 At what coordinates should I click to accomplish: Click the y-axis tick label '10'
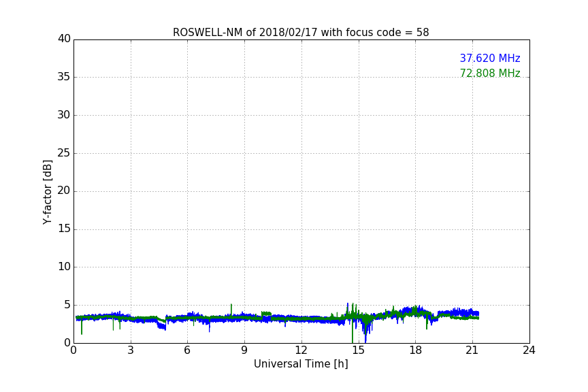(x=64, y=267)
